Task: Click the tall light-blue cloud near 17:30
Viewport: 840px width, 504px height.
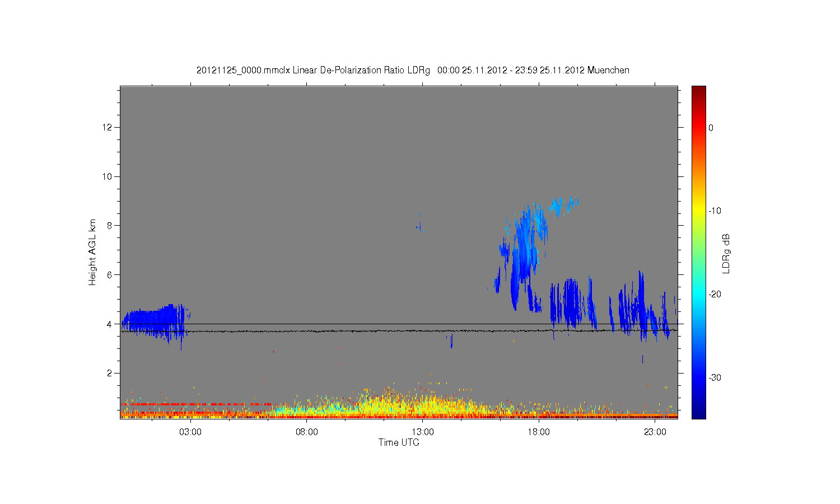Action: pyautogui.click(x=525, y=252)
